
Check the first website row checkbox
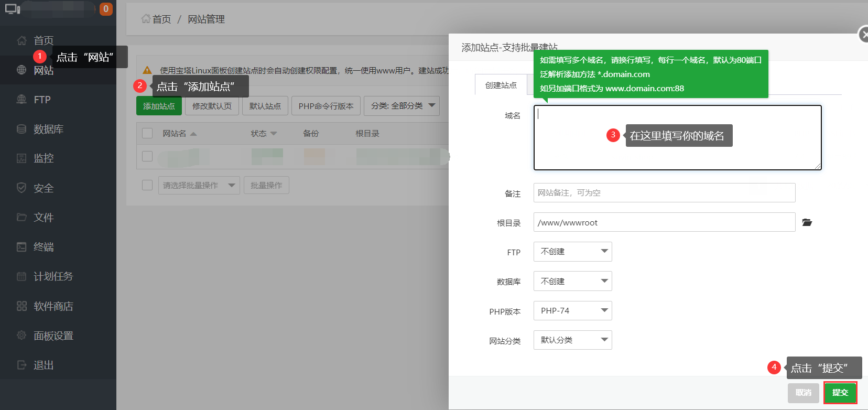pos(147,156)
